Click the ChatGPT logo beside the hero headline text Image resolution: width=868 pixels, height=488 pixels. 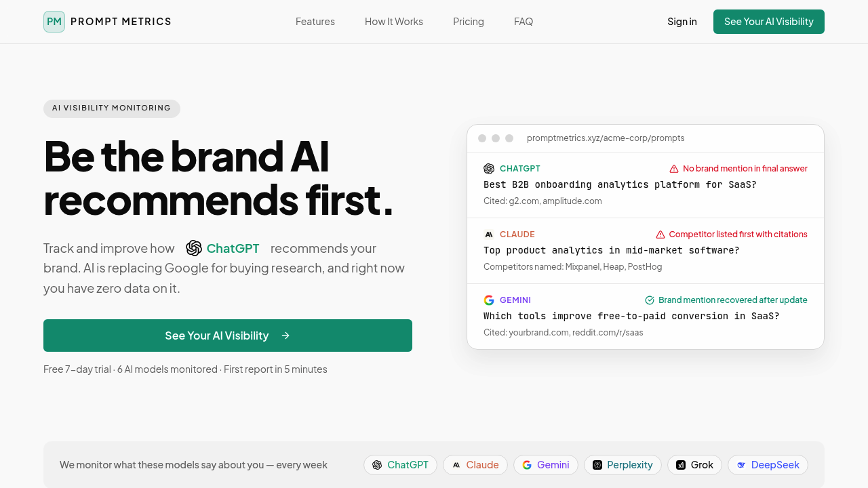click(x=193, y=248)
